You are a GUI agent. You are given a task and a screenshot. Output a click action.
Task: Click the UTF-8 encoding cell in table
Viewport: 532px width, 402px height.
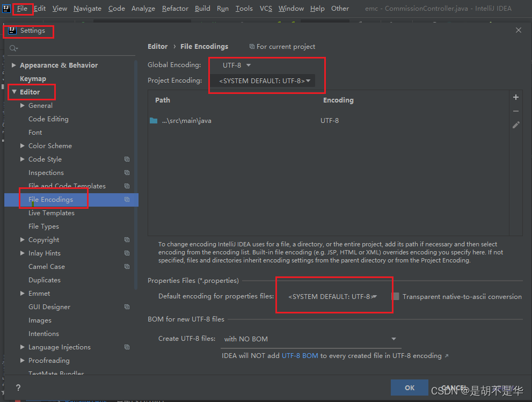(330, 120)
